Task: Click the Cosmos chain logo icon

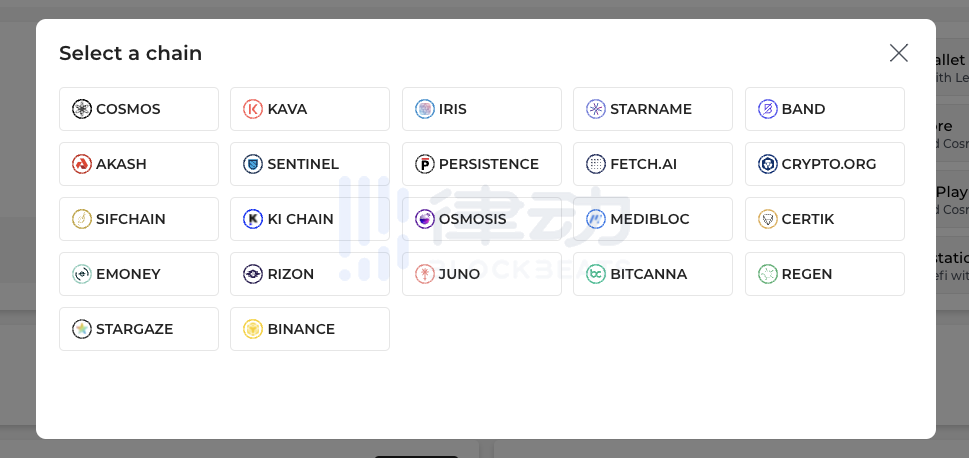Action: (x=82, y=109)
